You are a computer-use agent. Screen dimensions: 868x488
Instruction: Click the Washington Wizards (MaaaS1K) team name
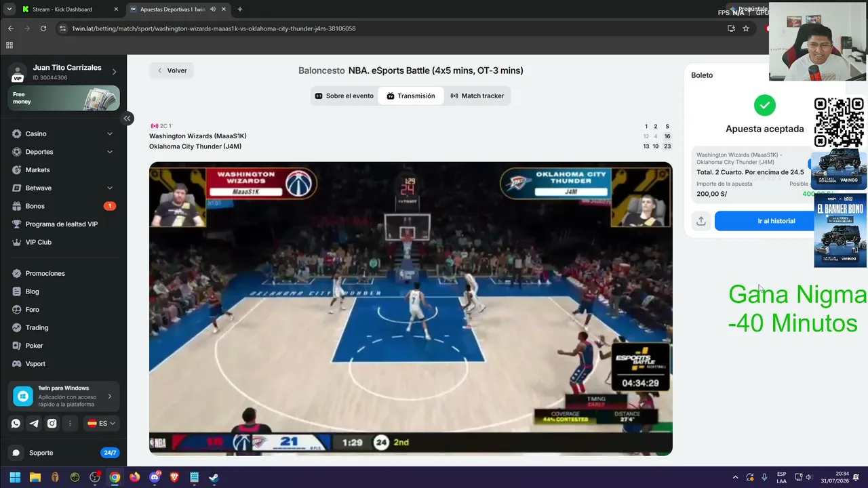(198, 136)
